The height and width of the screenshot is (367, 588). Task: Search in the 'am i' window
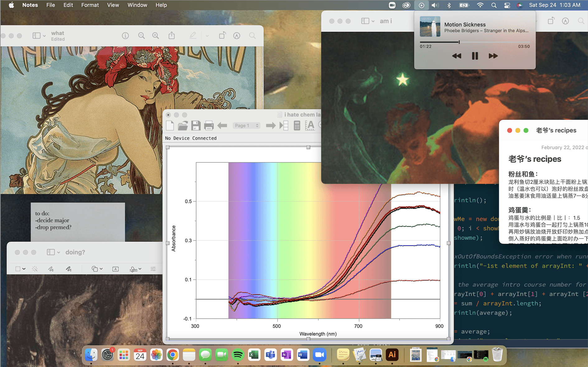[x=581, y=21]
